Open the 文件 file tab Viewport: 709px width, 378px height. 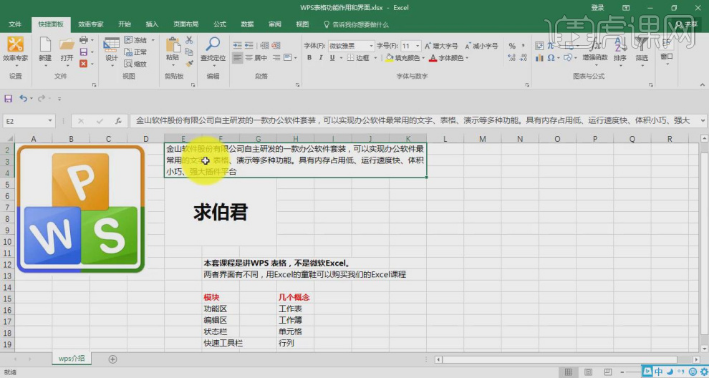pos(15,24)
